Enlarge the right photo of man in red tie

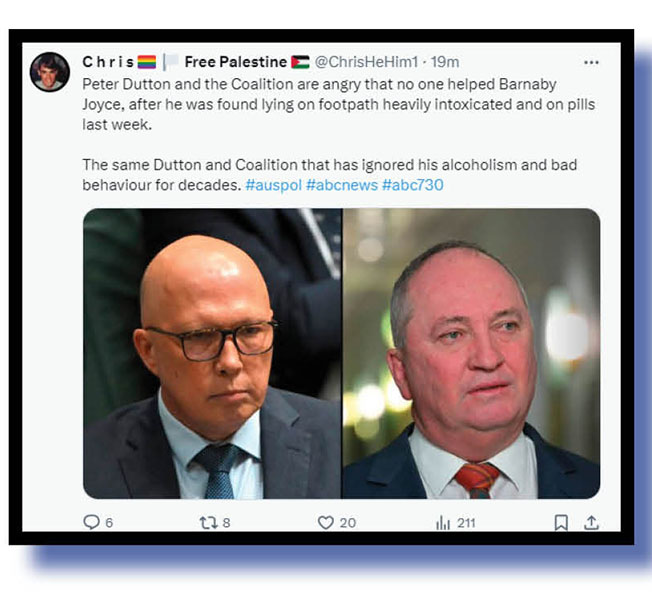pos(472,353)
